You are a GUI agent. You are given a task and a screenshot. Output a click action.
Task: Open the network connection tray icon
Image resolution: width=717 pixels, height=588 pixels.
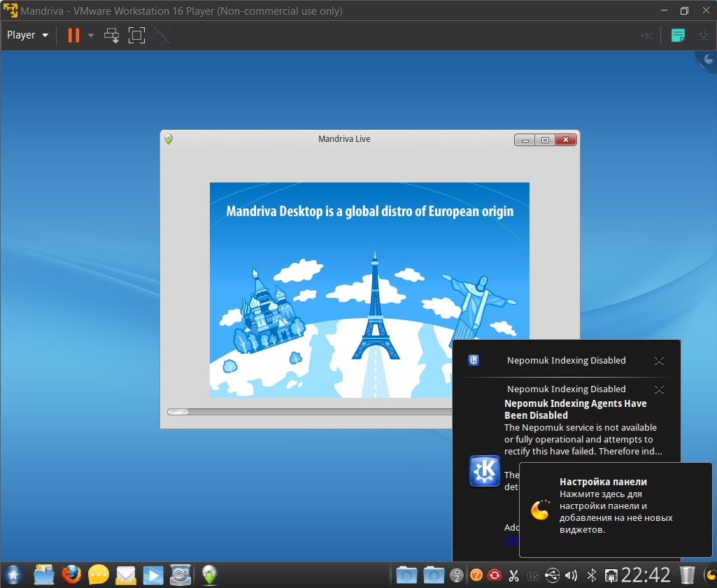pyautogui.click(x=611, y=575)
